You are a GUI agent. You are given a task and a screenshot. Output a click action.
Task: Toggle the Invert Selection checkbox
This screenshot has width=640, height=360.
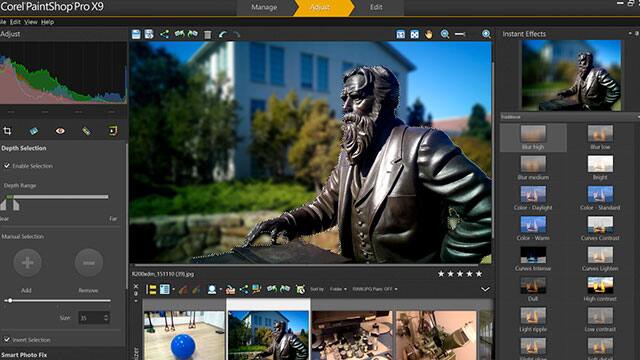7,339
